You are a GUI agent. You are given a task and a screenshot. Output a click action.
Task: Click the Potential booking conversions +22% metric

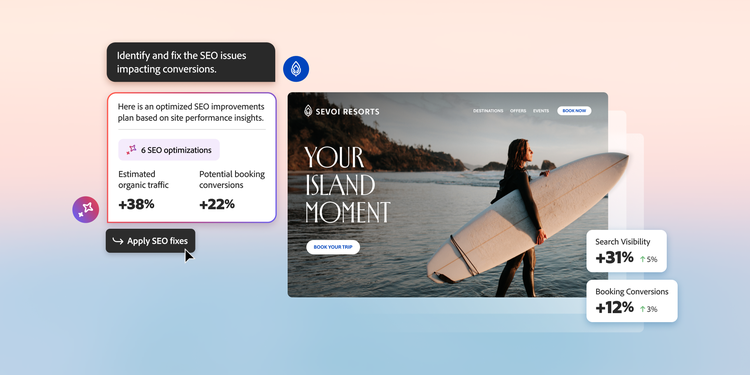click(232, 190)
